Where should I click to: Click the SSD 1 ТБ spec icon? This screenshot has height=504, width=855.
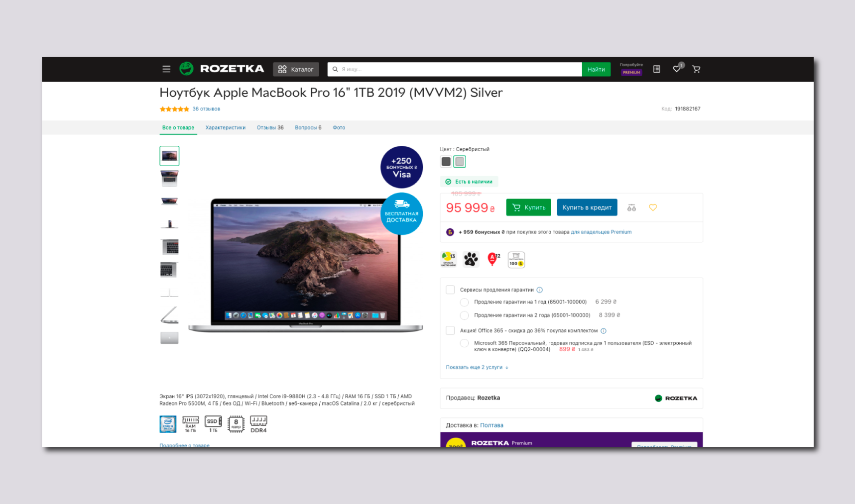[x=213, y=424]
